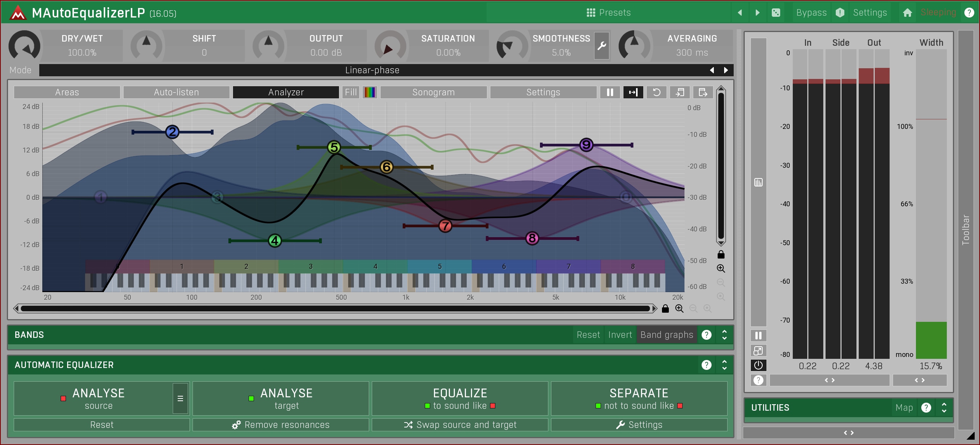Click the horizontal scrollbar right arrow
980x445 pixels.
click(x=655, y=308)
